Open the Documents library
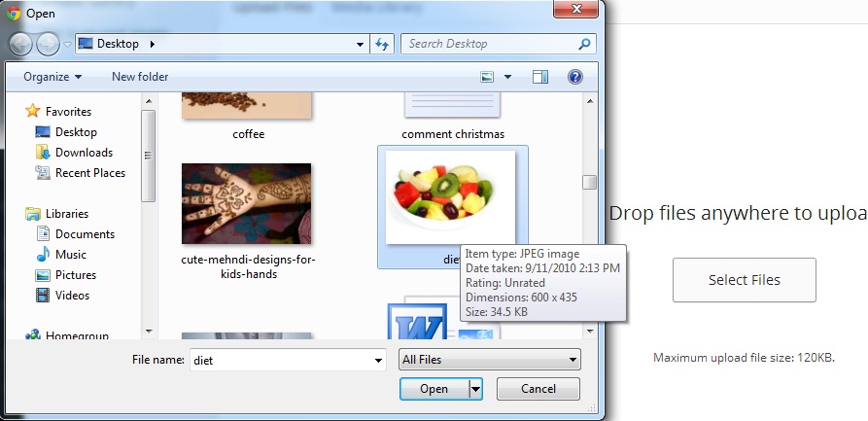Image resolution: width=868 pixels, height=421 pixels. [85, 233]
